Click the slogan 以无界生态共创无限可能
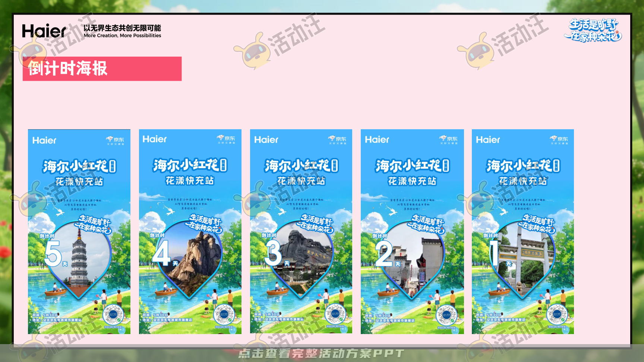644x362 pixels. click(x=122, y=28)
